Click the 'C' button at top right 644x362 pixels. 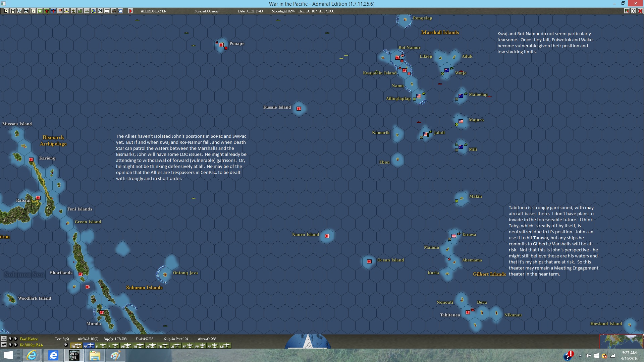coord(633,11)
